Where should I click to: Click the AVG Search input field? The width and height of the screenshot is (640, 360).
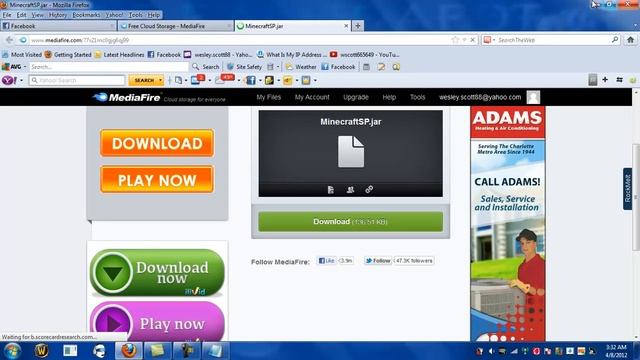point(109,67)
